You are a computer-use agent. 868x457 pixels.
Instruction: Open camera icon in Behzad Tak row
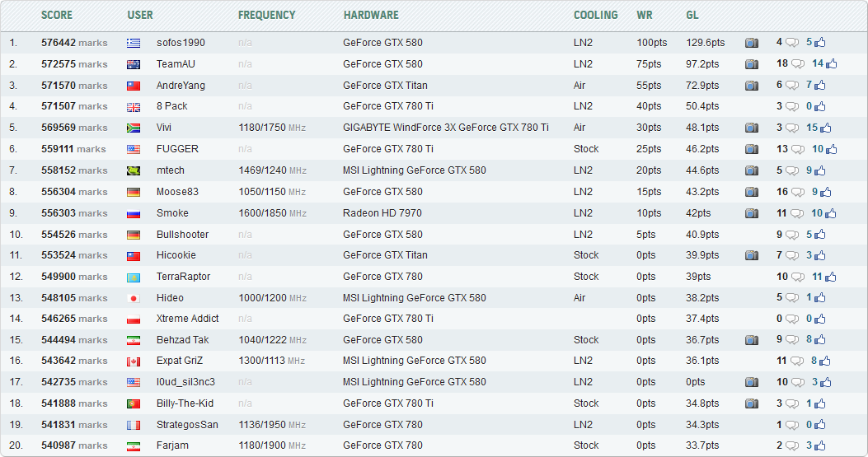pyautogui.click(x=751, y=340)
